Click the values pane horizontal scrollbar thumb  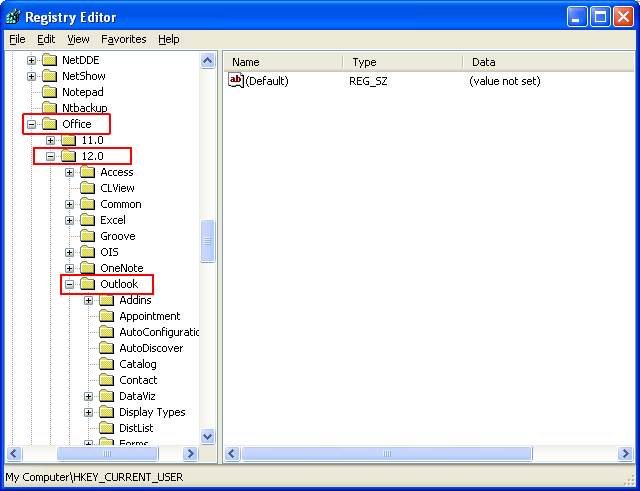pyautogui.click(x=387, y=453)
